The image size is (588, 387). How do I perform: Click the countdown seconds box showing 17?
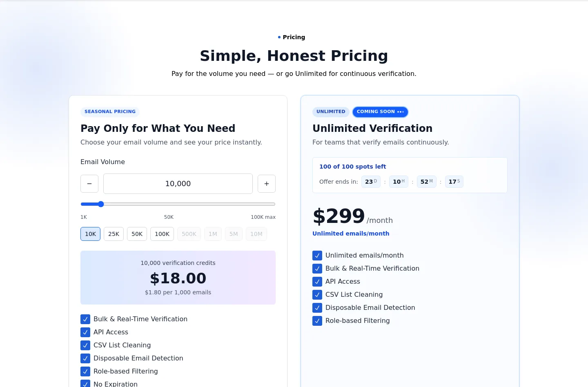click(x=454, y=182)
